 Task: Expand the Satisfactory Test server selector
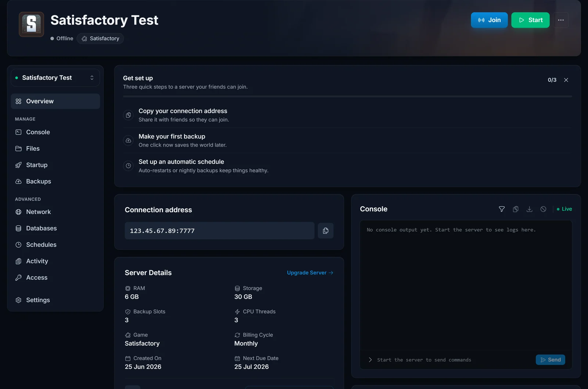[55, 78]
